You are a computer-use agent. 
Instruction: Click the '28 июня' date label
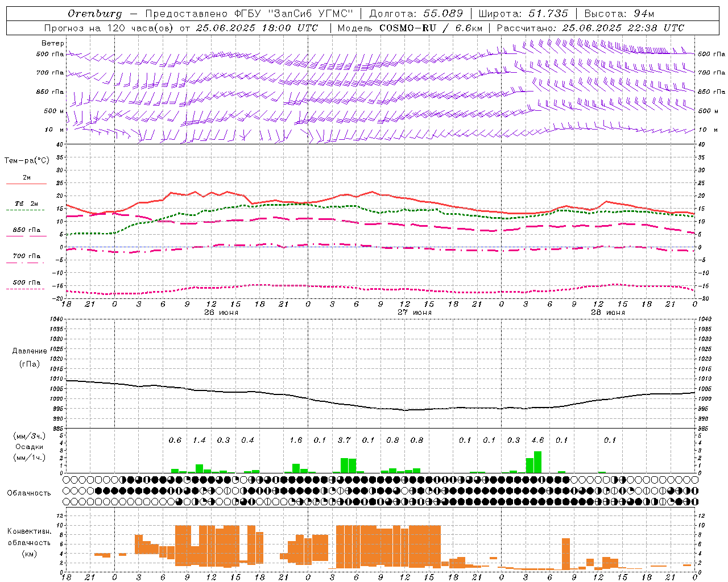click(x=608, y=313)
